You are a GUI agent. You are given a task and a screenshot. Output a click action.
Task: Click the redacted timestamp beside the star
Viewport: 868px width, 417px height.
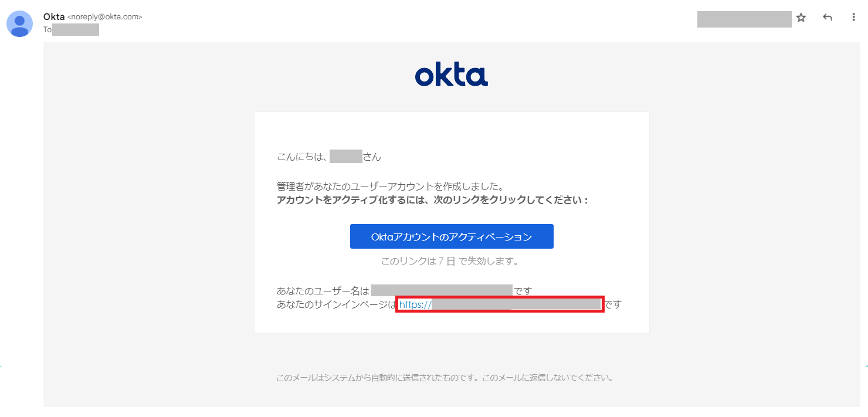point(744,19)
